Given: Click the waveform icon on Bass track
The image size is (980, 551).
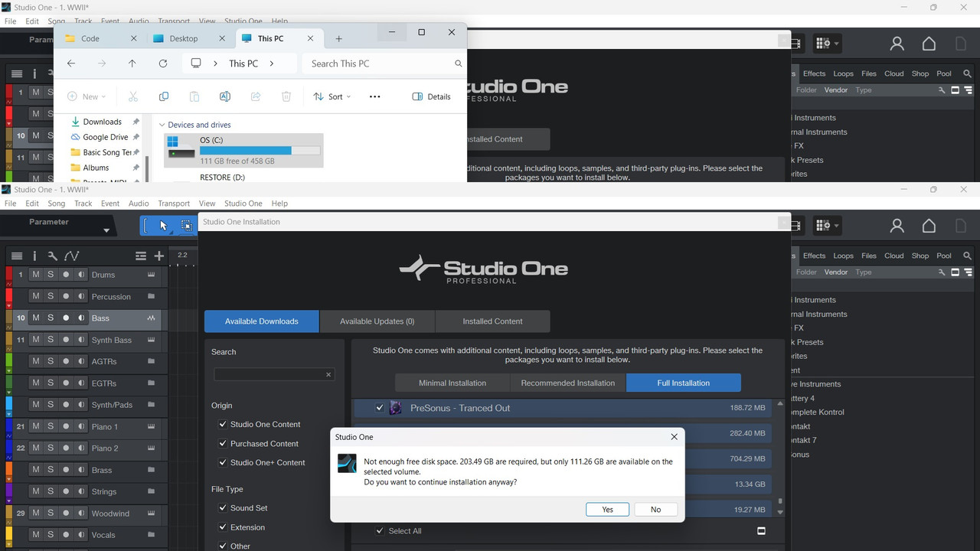Looking at the screenshot, I should (x=152, y=318).
